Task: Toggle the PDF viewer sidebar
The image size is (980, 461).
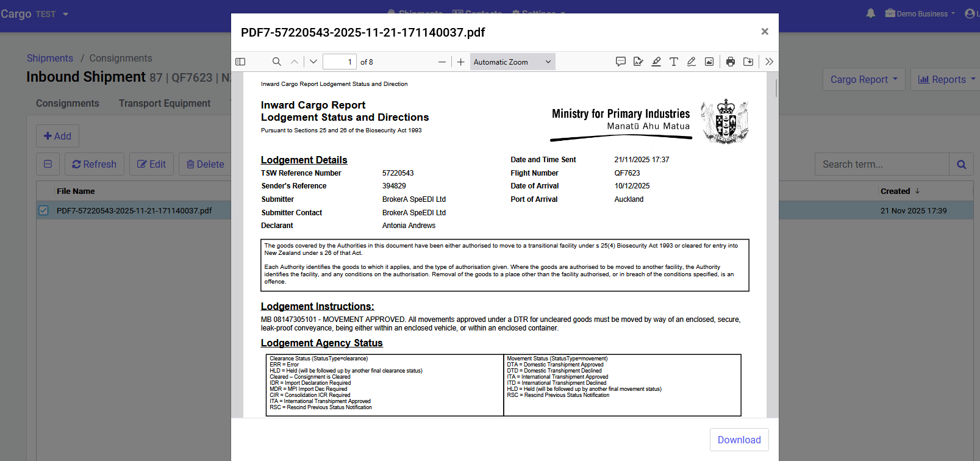Action: coord(240,62)
